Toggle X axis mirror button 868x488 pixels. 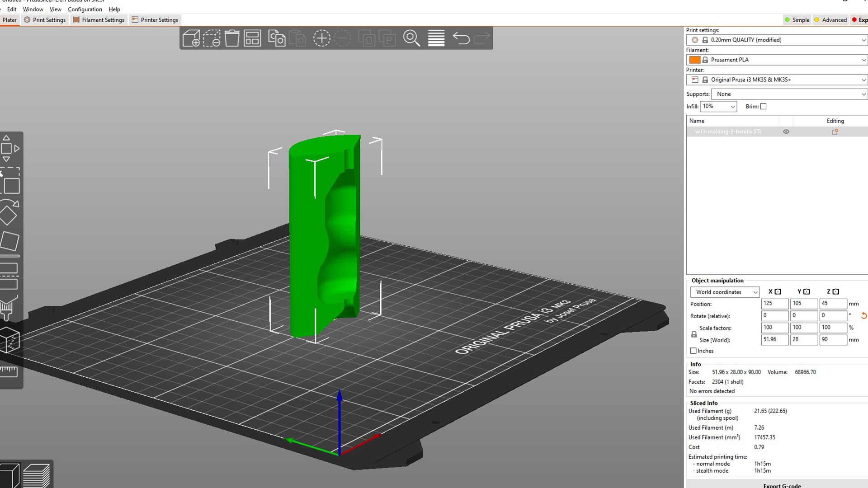point(778,292)
